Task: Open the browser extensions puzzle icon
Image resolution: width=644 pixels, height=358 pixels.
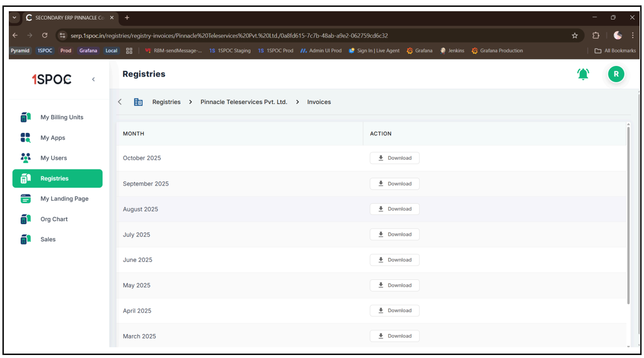Action: tap(596, 36)
